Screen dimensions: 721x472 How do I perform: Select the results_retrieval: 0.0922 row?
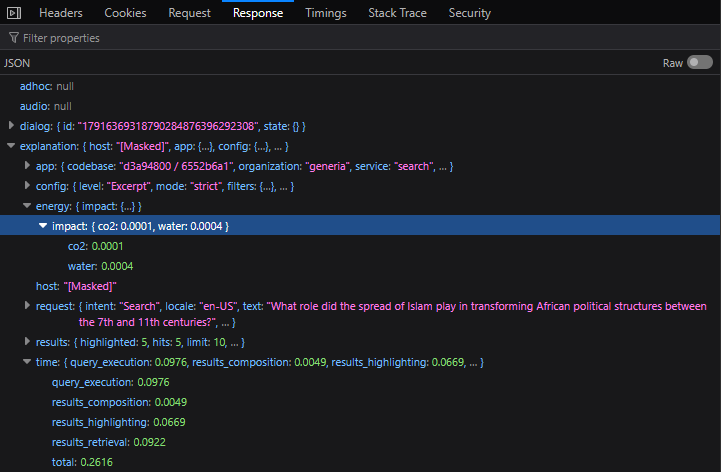[360, 442]
